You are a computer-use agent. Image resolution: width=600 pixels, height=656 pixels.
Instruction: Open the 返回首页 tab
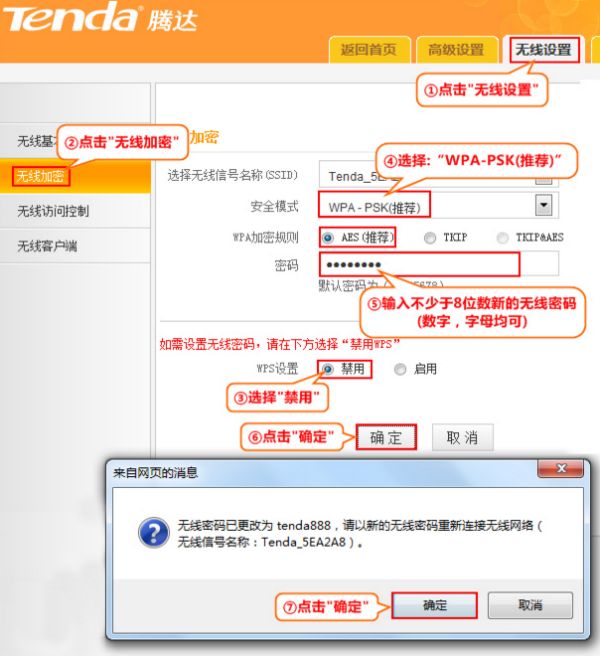point(368,49)
